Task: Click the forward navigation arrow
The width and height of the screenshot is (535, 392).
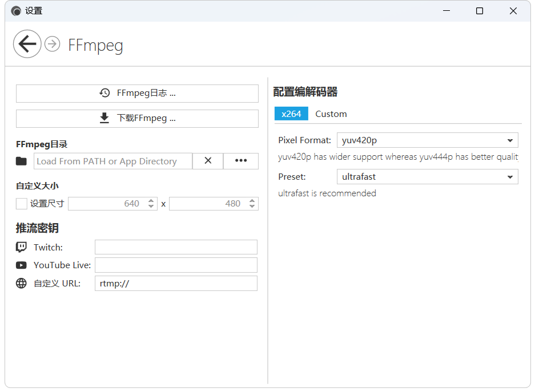Action: [52, 44]
